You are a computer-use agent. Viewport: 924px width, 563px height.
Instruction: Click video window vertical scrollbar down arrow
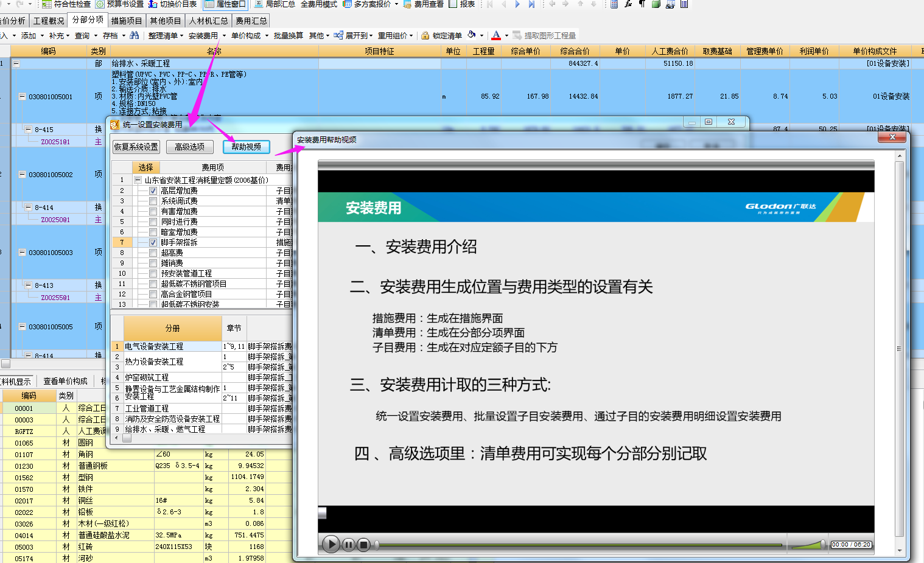tap(900, 550)
